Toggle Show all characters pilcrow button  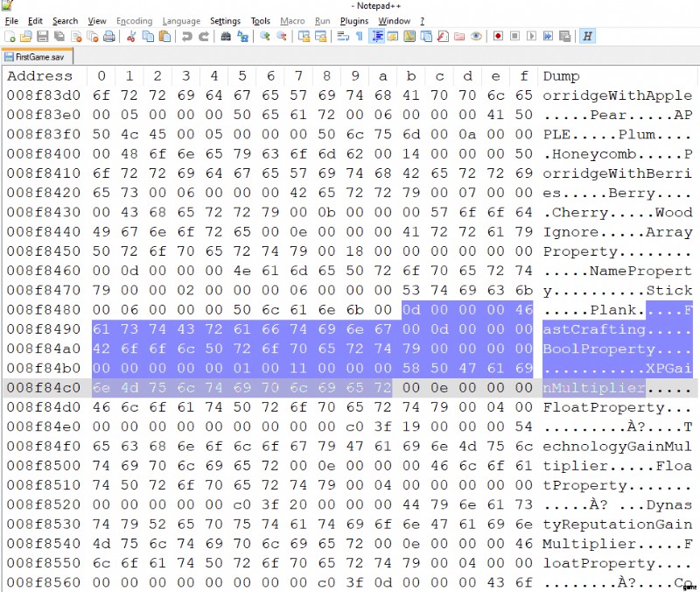(x=360, y=36)
